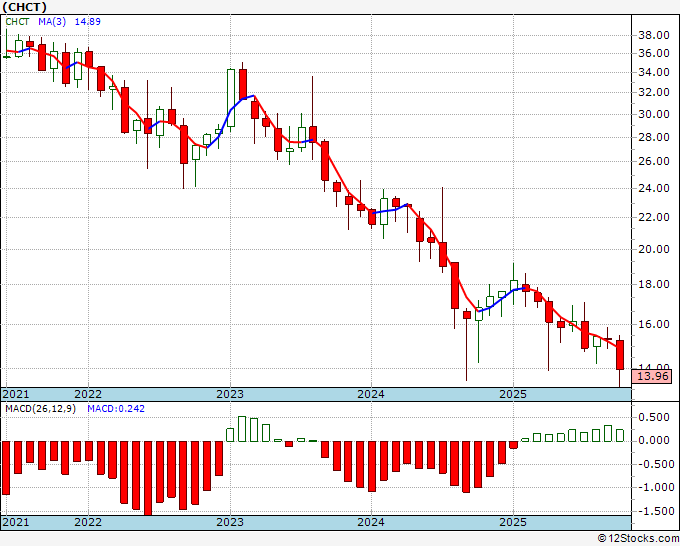The width and height of the screenshot is (680, 546).
Task: Click 2021 on the MACD panel time axis
Action: pos(16,522)
